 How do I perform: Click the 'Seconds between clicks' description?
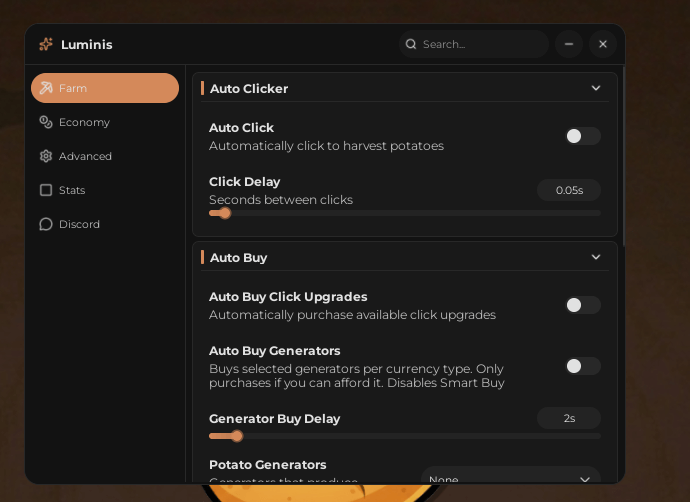pyautogui.click(x=281, y=200)
